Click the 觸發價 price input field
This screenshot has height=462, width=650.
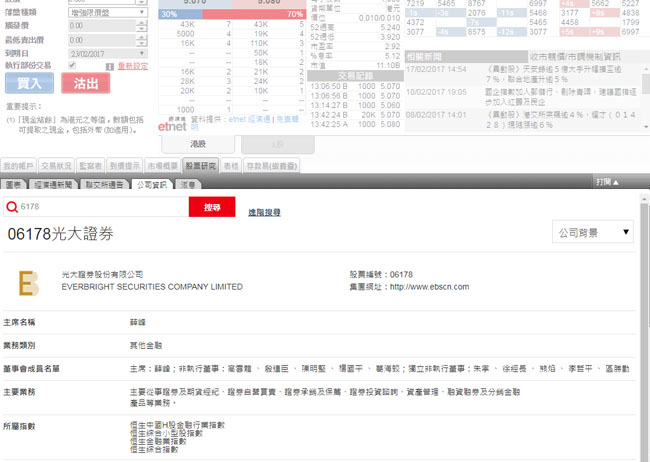pos(102,26)
